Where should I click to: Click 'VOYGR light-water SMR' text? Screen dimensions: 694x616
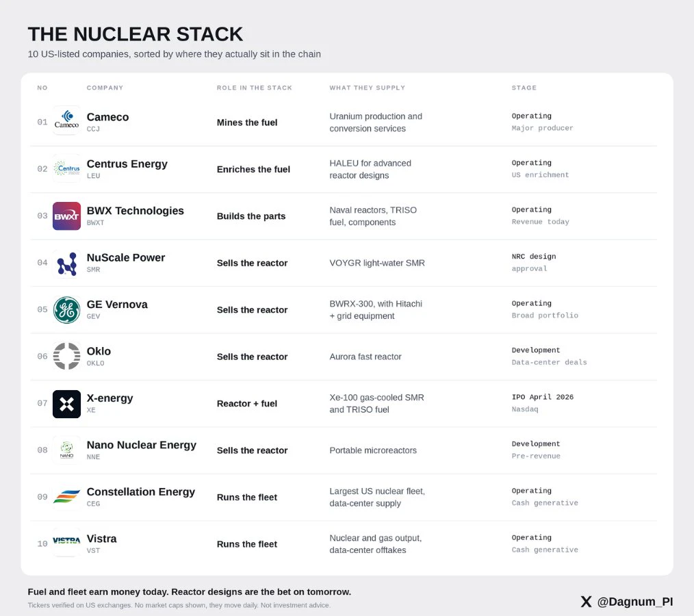[x=377, y=264]
